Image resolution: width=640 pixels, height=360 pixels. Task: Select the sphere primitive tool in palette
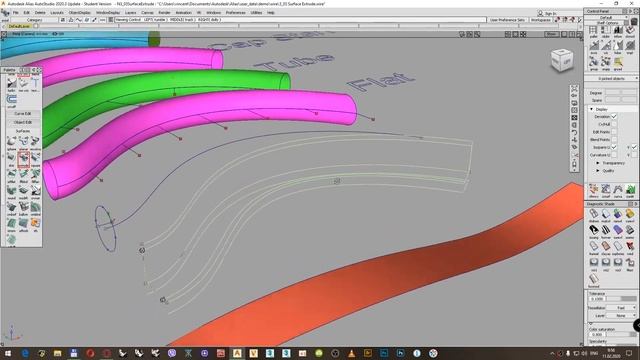[11, 142]
